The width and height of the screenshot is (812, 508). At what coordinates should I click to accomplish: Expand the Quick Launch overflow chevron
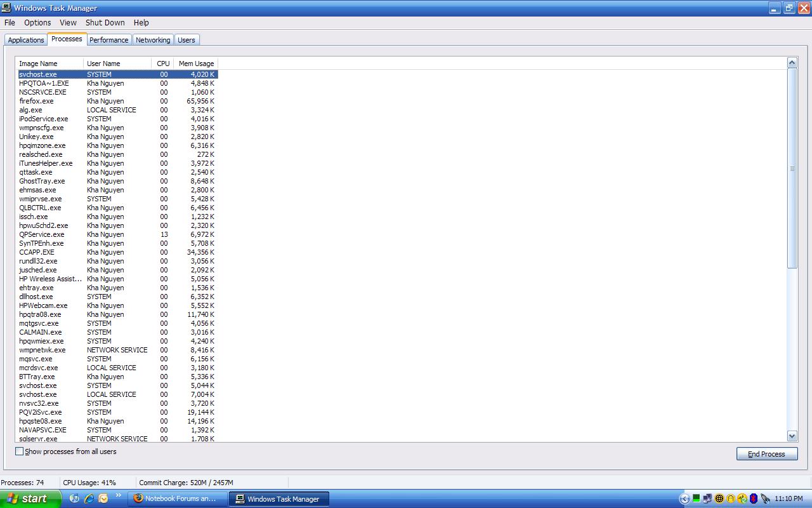[119, 495]
